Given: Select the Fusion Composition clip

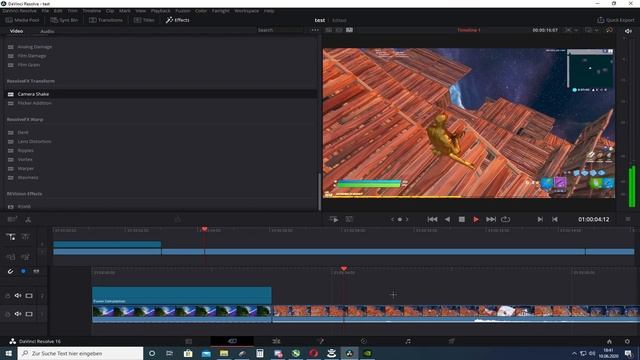Looking at the screenshot, I should click(x=182, y=295).
